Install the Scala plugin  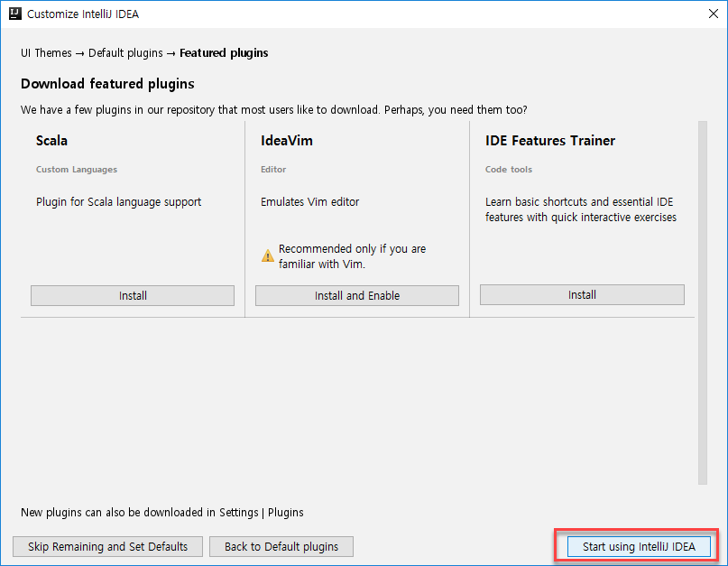(x=133, y=295)
